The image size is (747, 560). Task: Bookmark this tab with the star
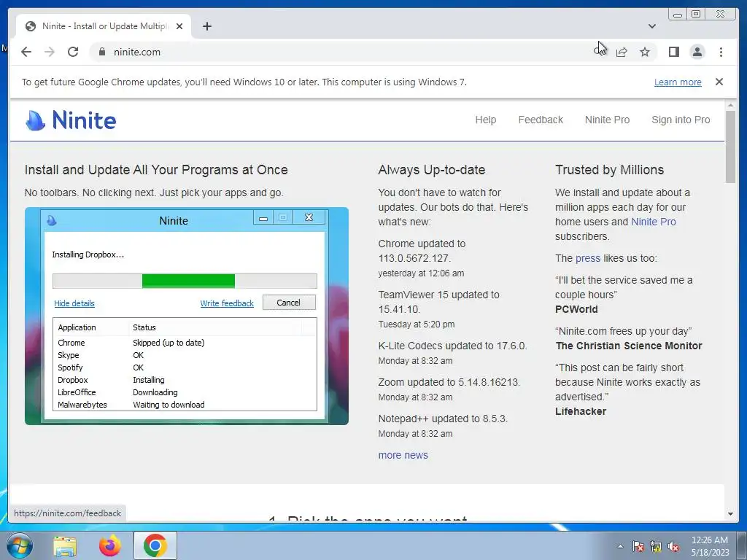pos(645,52)
